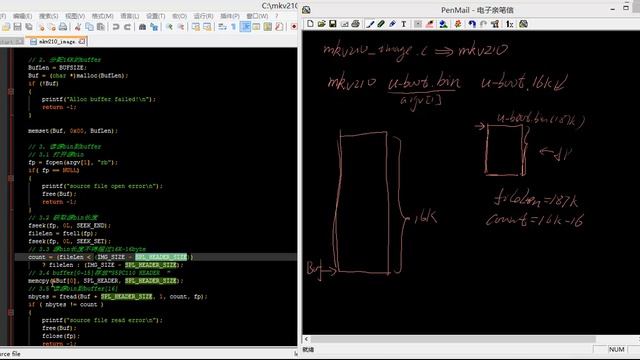Screen dimensions: 640x360
Task: Select the mkv210_image file tab
Action: (56, 42)
